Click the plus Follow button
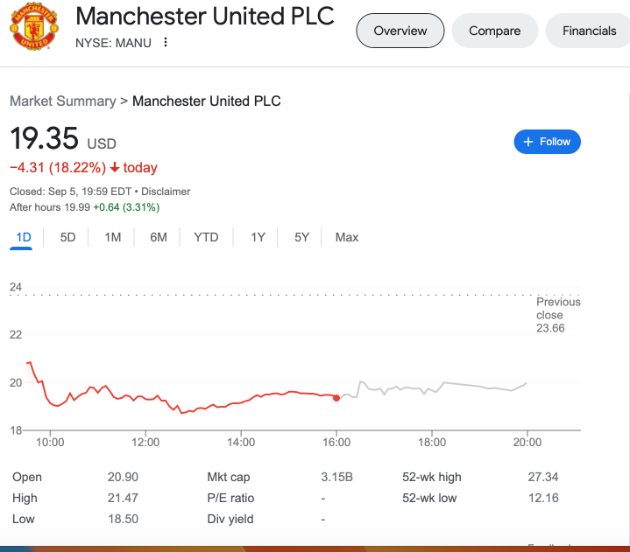 pyautogui.click(x=547, y=142)
